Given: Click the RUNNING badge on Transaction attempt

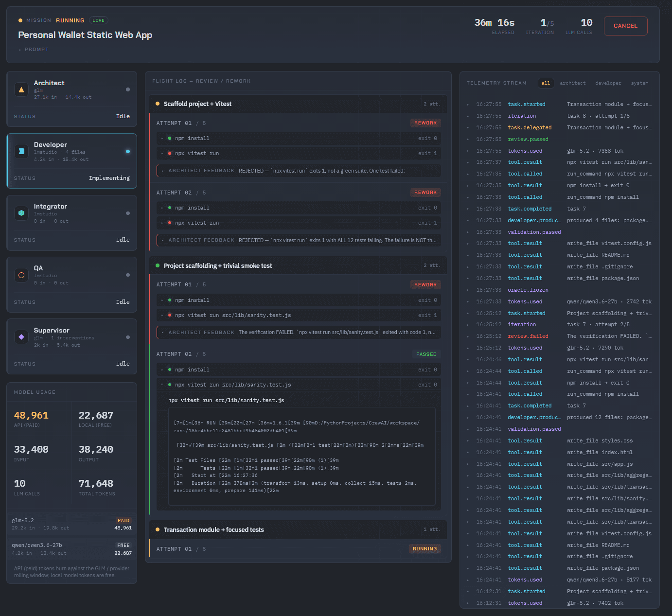Looking at the screenshot, I should pyautogui.click(x=424, y=549).
